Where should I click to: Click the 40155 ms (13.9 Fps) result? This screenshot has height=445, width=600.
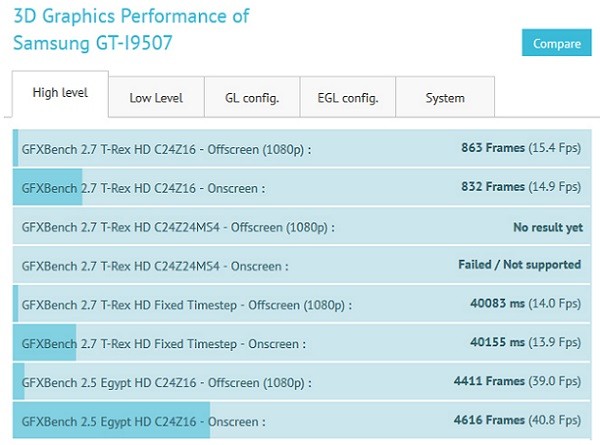pos(525,342)
